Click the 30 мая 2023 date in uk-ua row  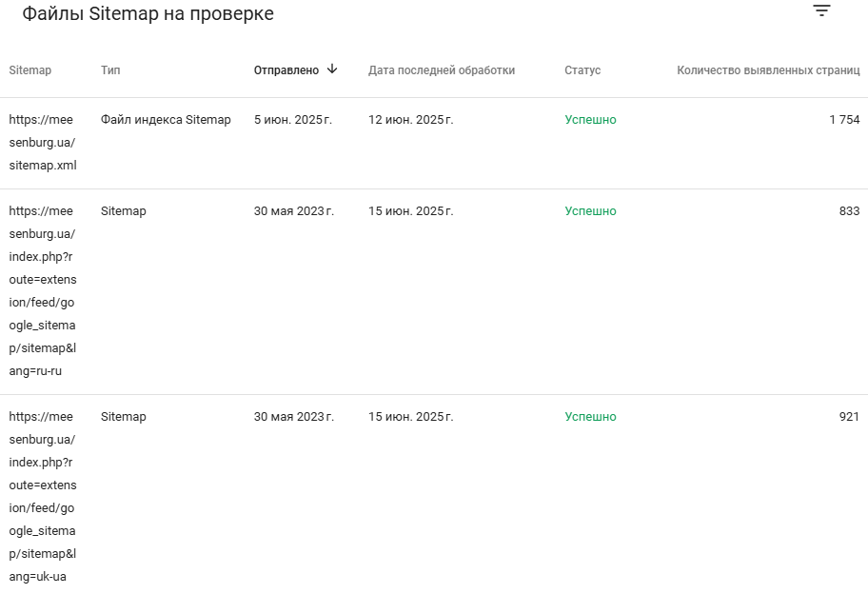[294, 416]
